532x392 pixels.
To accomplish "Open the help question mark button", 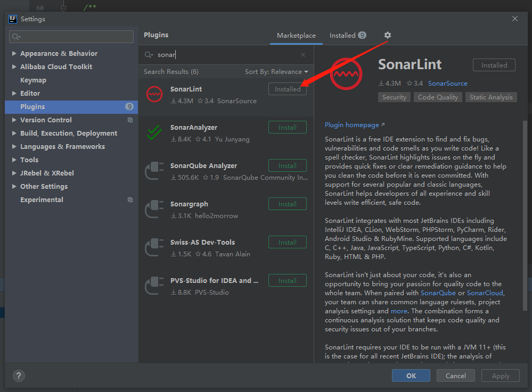I will pyautogui.click(x=19, y=376).
